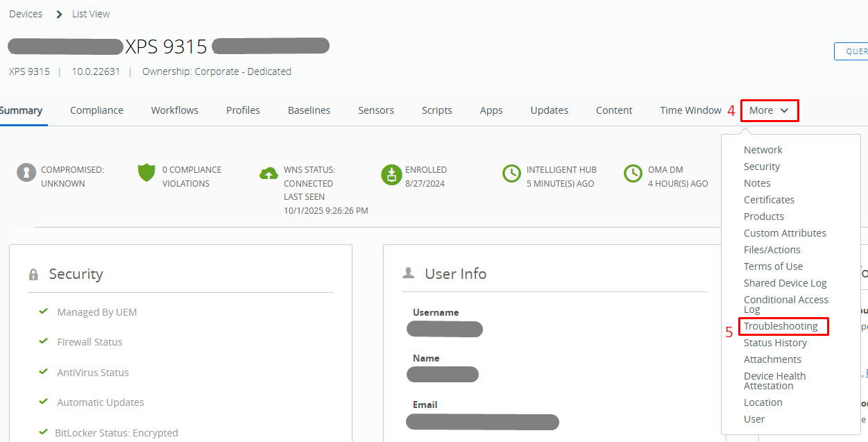The image size is (868, 442).
Task: Click the Security panel lock icon
Action: 33,275
